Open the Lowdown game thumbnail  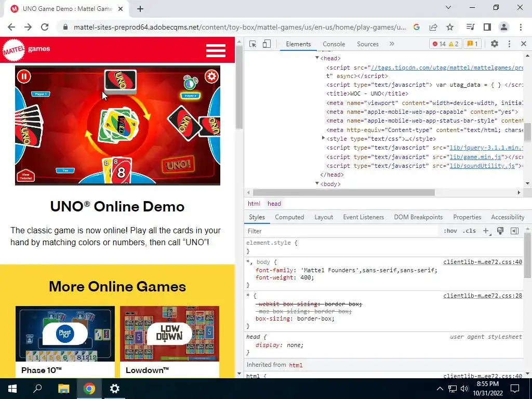[x=170, y=334]
